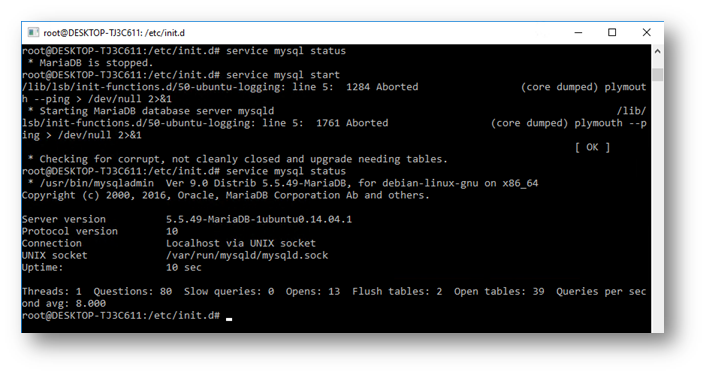
Task: Minimize the terminal window
Action: (x=579, y=32)
